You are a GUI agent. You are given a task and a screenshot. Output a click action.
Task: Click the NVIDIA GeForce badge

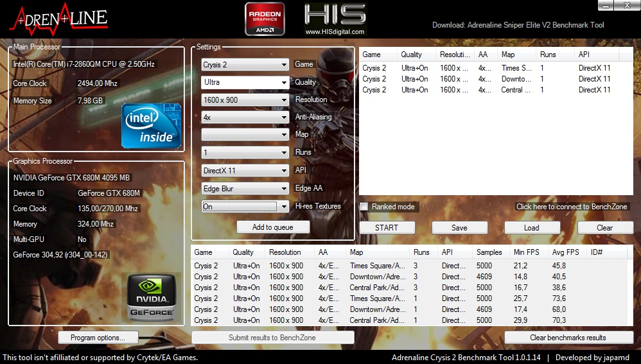pos(152,297)
